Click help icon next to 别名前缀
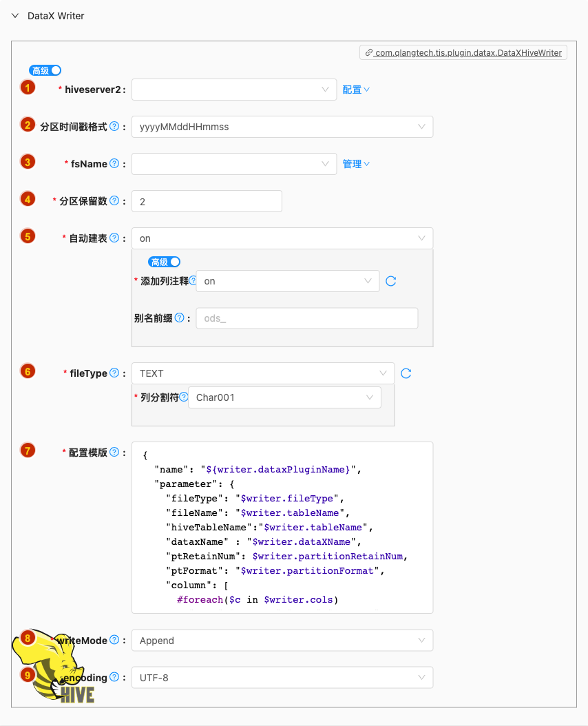This screenshot has height=726, width=588. [x=180, y=318]
